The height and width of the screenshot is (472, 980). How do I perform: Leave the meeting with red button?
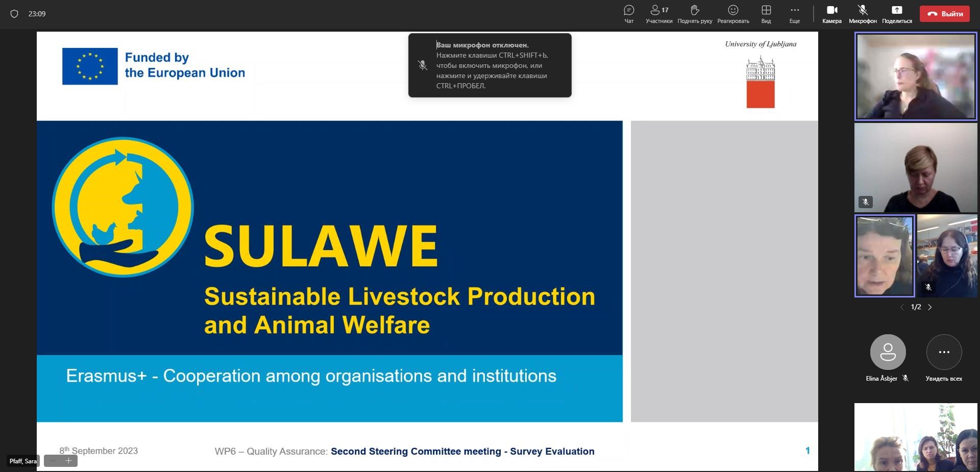coord(944,14)
